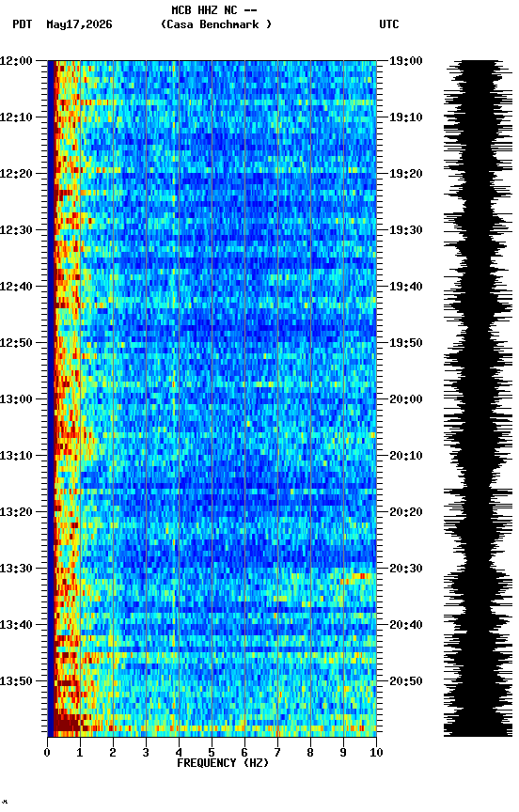
Task: Click the '12:20' PDT time label
Action: coord(16,174)
